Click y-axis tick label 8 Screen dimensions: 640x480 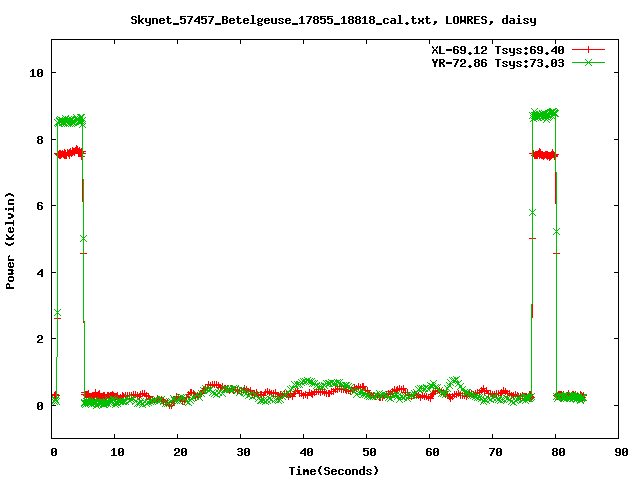tap(40, 140)
